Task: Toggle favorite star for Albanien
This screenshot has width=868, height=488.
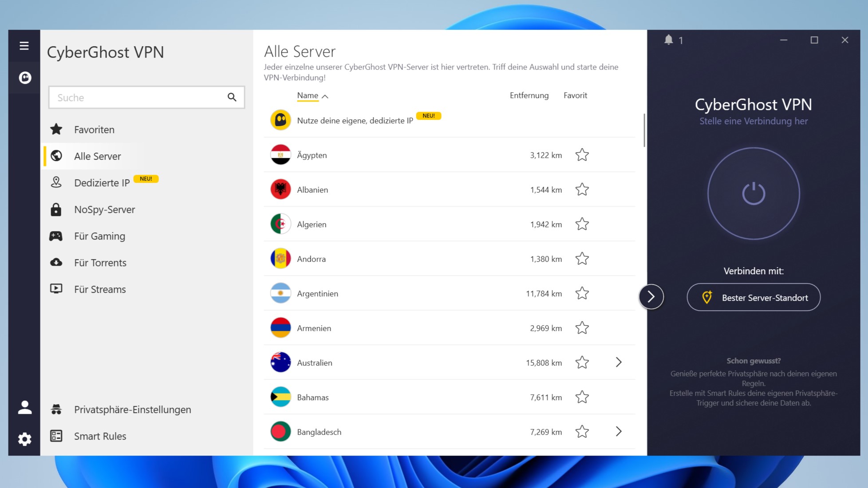Action: pyautogui.click(x=582, y=189)
